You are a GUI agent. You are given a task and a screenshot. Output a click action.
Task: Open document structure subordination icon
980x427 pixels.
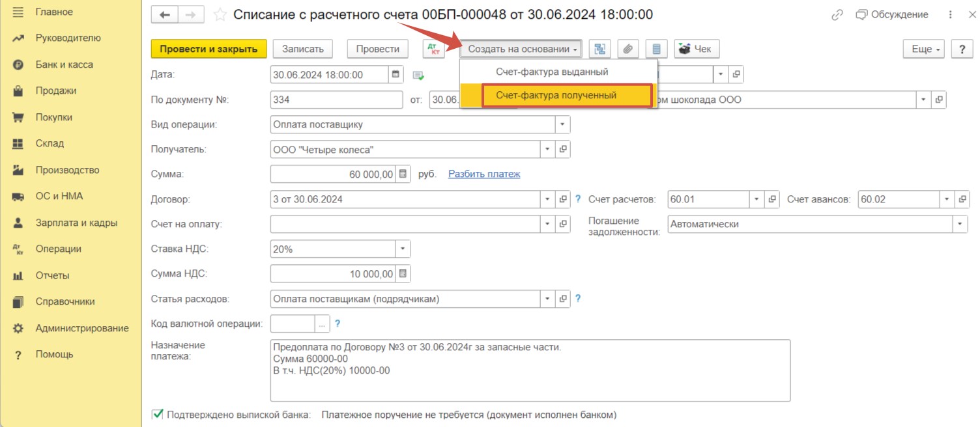[x=600, y=49]
